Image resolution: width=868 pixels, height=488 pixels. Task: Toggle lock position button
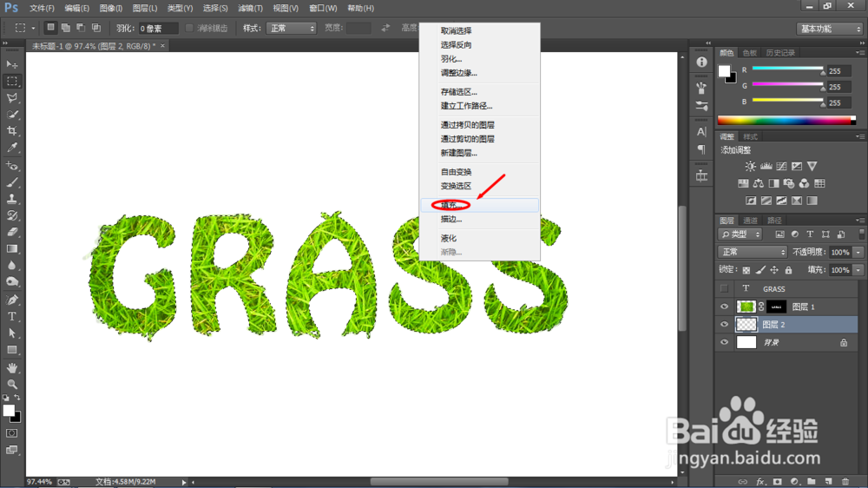point(774,270)
